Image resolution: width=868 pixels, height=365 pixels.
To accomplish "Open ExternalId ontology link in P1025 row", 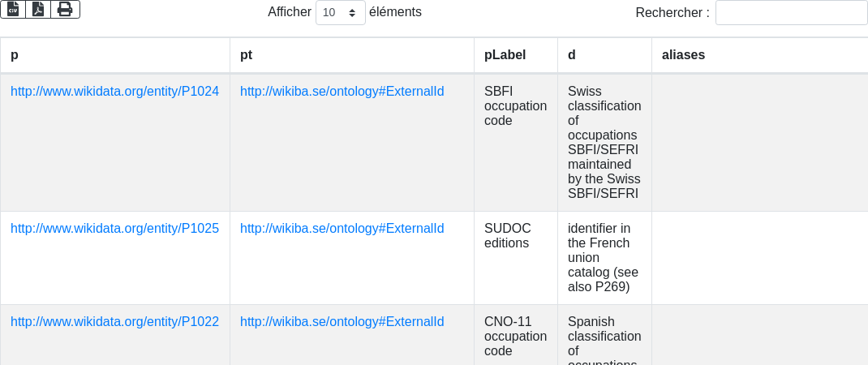I will tap(342, 229).
